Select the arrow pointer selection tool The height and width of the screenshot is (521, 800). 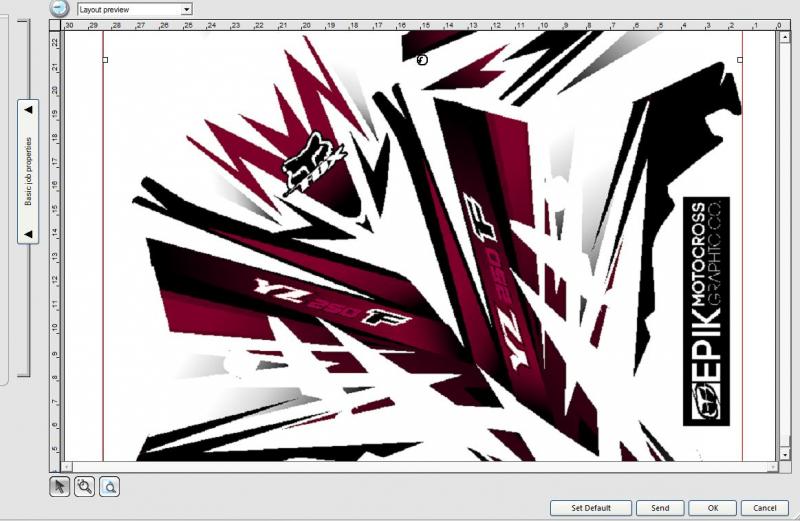[x=60, y=486]
